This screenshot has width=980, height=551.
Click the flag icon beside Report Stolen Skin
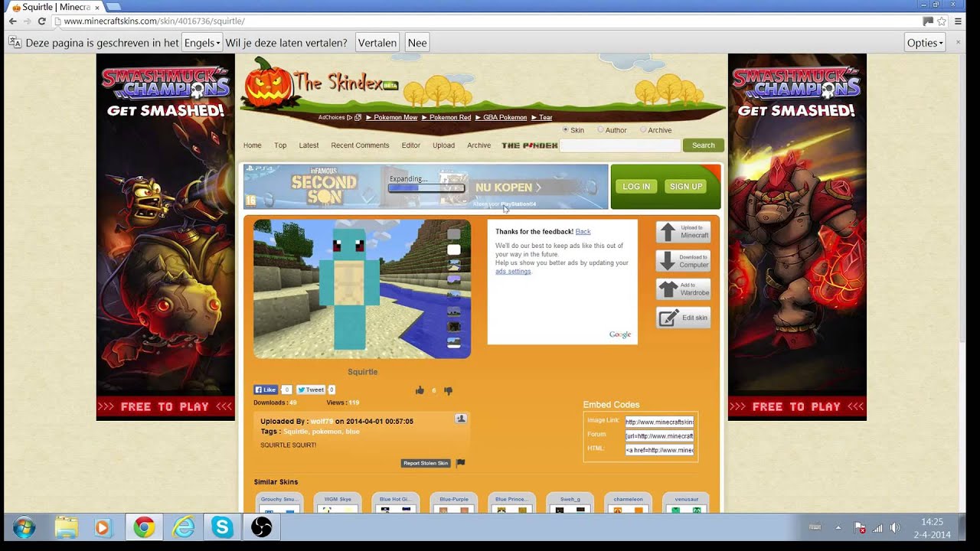461,463
